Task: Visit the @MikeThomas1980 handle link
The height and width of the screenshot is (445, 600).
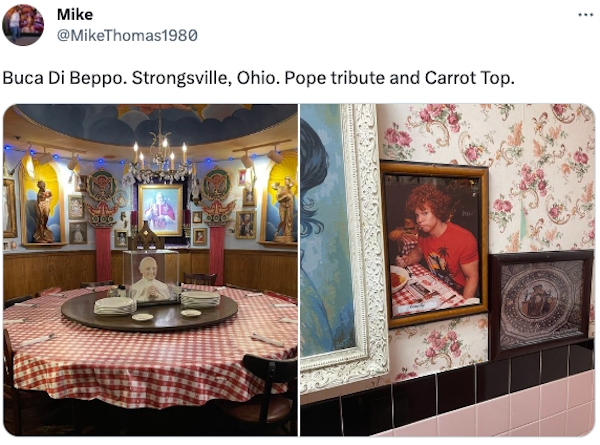Action: [x=127, y=35]
